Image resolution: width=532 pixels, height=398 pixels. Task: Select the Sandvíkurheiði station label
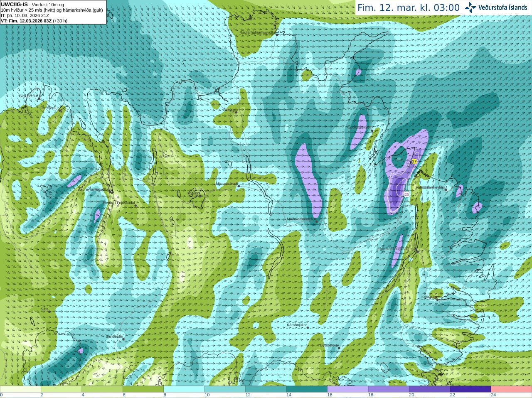[360, 128]
